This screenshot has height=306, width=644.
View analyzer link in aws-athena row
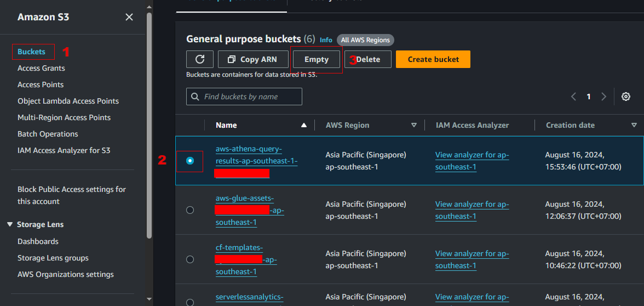(x=472, y=161)
